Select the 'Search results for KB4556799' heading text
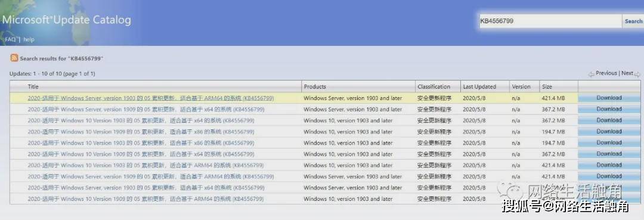 click(61, 58)
